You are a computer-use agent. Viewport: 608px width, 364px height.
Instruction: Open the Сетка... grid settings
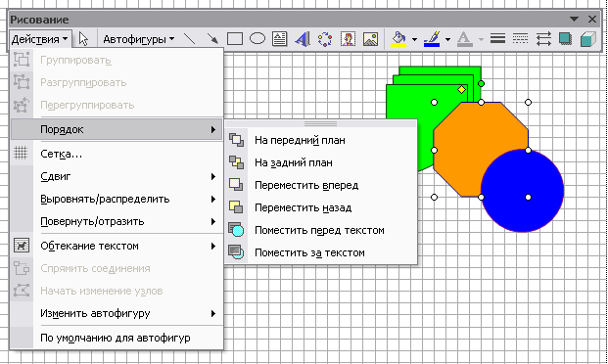tap(117, 154)
